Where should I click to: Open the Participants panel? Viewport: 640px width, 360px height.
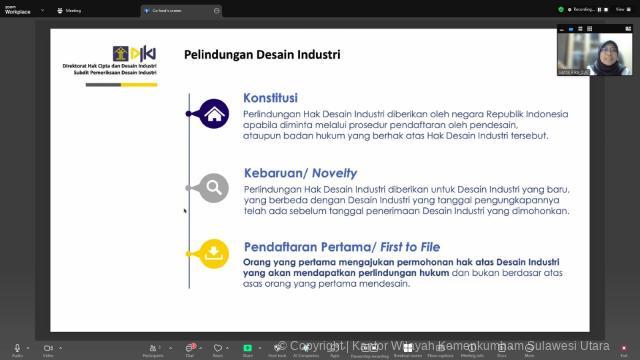coord(153,348)
